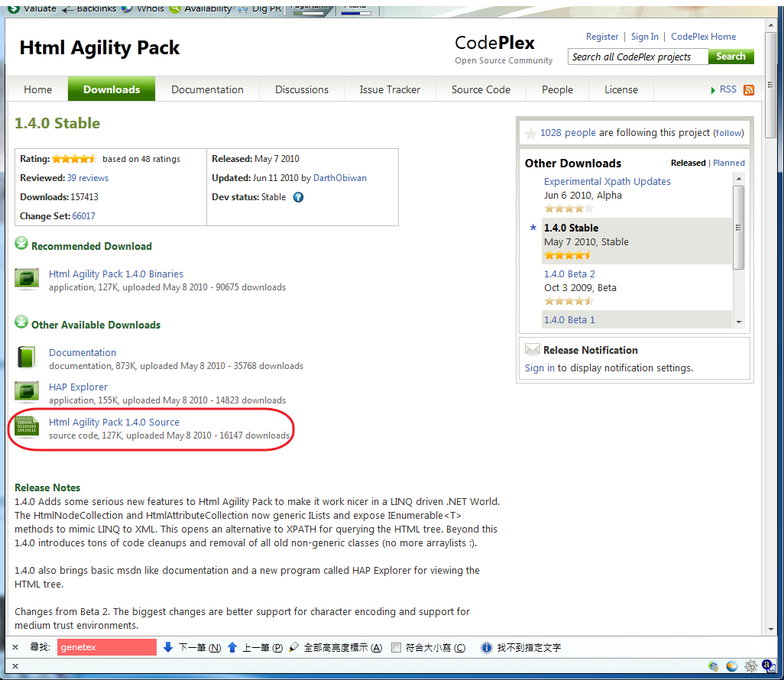784x680 pixels.
Task: Download Html Agility Pack 1.4.0 Source
Action: click(114, 422)
